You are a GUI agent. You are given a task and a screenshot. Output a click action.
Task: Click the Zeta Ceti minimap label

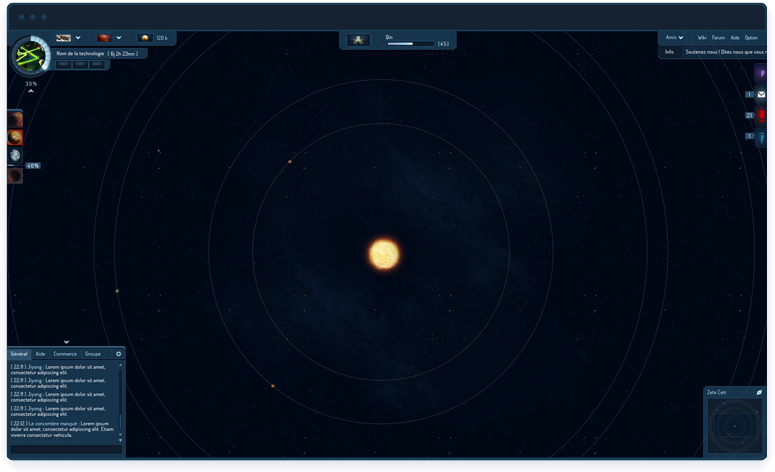[717, 392]
